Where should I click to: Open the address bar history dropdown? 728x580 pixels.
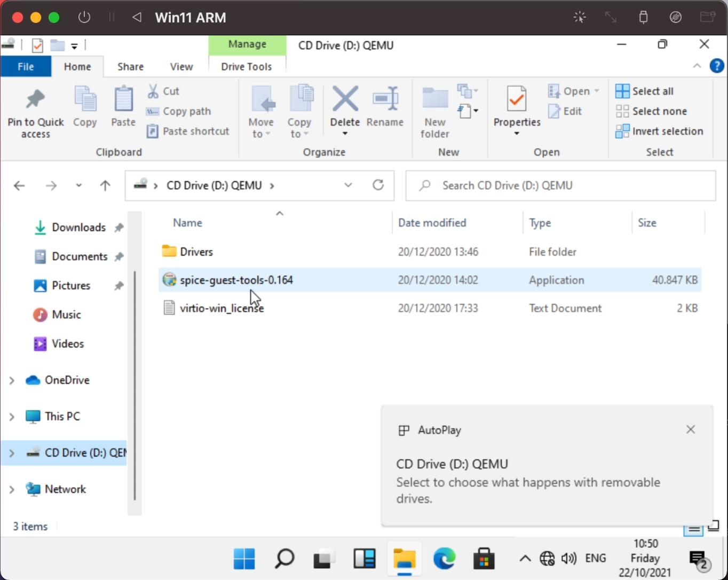[x=348, y=185]
